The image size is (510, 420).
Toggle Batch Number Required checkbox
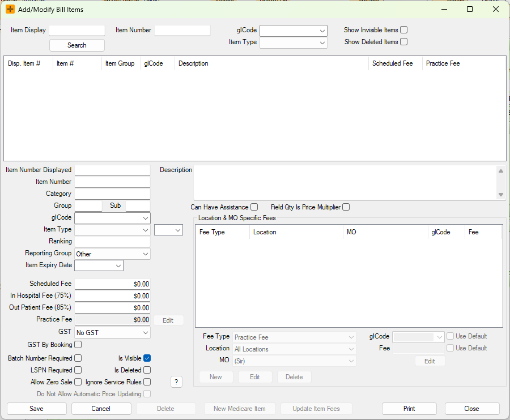tap(78, 358)
